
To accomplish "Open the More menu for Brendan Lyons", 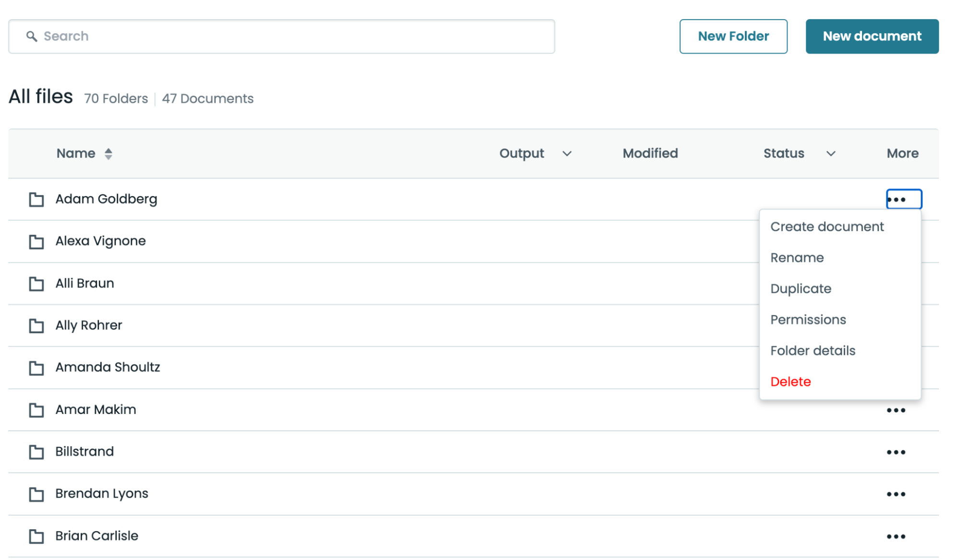I will 896,494.
